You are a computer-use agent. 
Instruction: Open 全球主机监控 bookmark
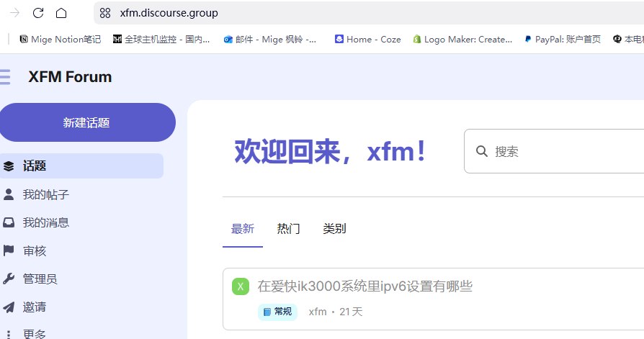coord(161,40)
